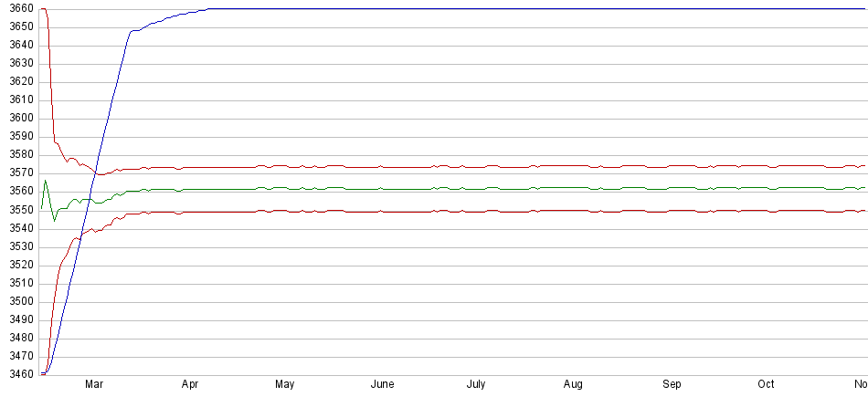Click the 3460 value at bottom of y-axis
Screen dimensions: 868x397
click(18, 374)
